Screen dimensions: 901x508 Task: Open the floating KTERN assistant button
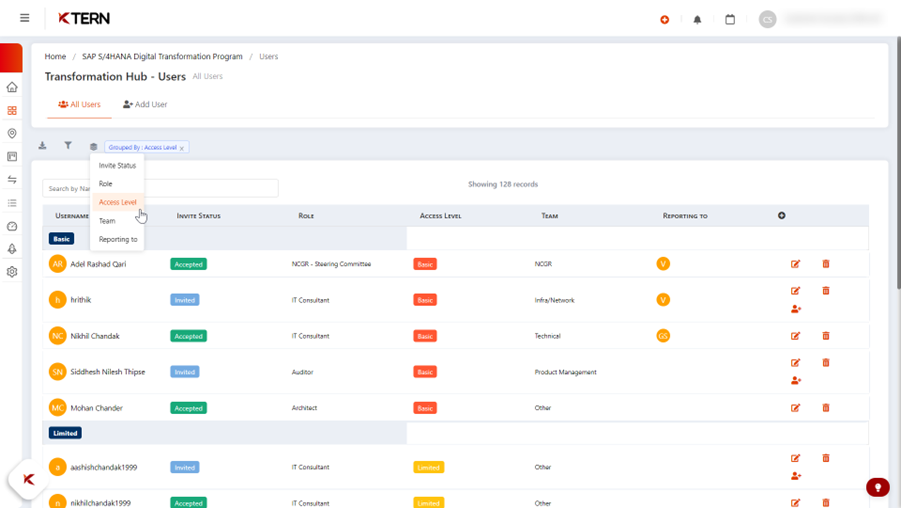click(28, 479)
